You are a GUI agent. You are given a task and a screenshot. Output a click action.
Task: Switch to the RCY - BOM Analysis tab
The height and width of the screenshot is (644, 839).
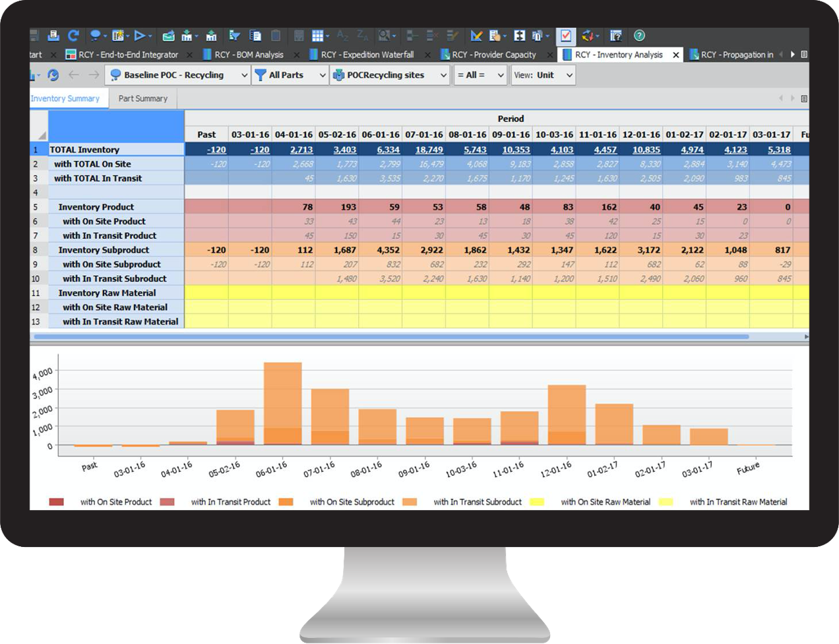tap(249, 55)
